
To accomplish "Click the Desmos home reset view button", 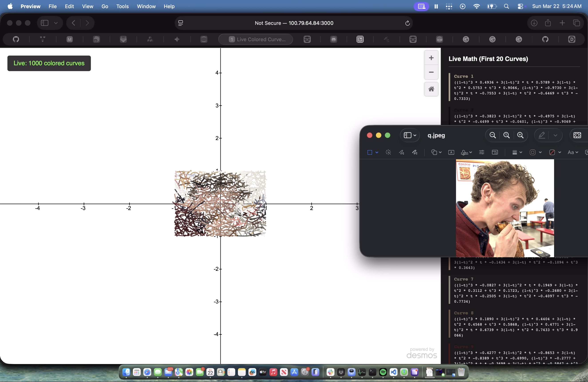I will (431, 89).
